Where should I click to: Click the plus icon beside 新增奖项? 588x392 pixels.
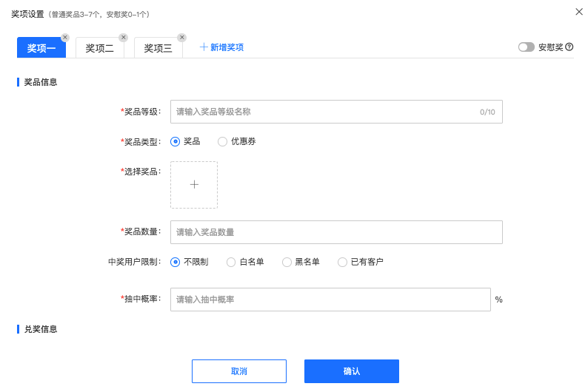coord(204,47)
